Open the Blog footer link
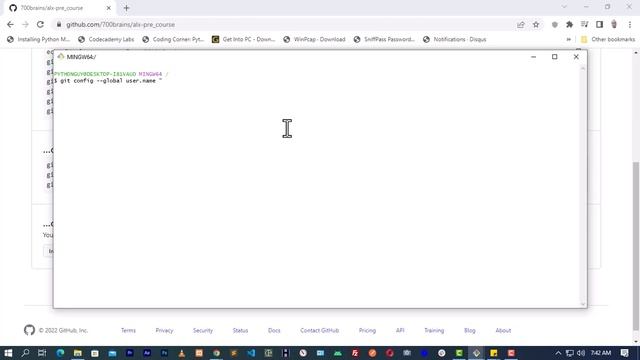The width and height of the screenshot is (640, 360). pyautogui.click(x=469, y=330)
